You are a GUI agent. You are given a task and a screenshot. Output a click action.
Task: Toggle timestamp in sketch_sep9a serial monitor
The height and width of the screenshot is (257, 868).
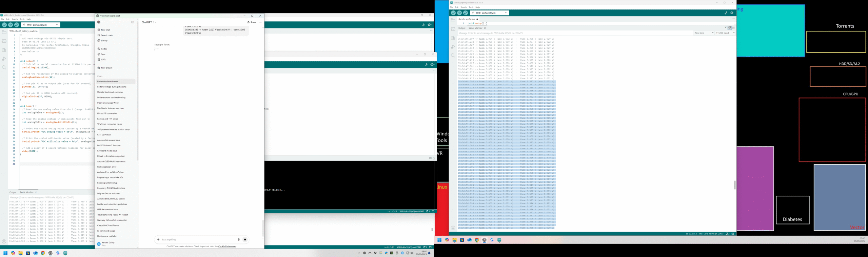(x=730, y=28)
